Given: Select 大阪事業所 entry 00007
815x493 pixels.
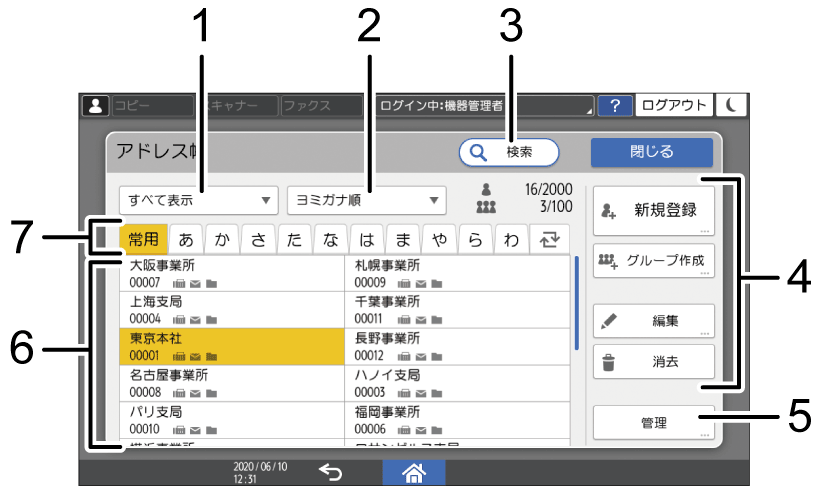Looking at the screenshot, I should 232,274.
